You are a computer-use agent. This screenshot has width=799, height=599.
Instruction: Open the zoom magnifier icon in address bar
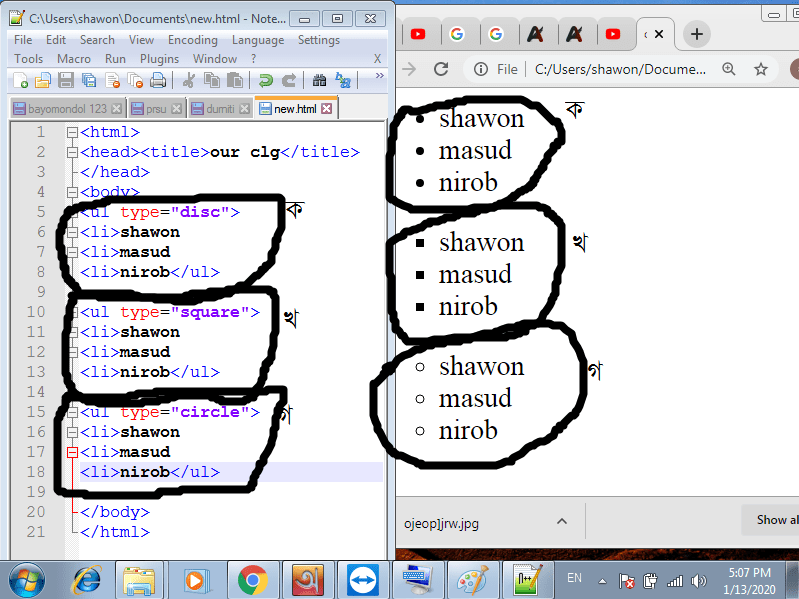[729, 69]
